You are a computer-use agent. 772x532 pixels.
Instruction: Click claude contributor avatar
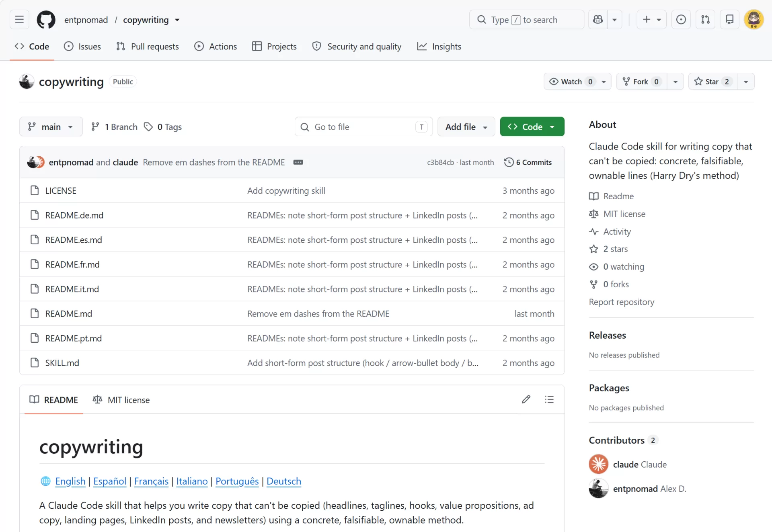tap(598, 464)
